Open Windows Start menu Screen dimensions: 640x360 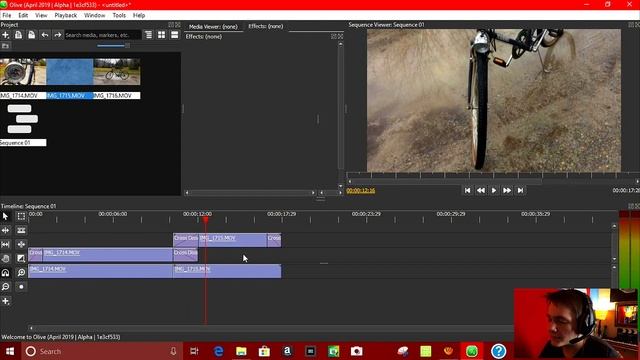coord(10,351)
